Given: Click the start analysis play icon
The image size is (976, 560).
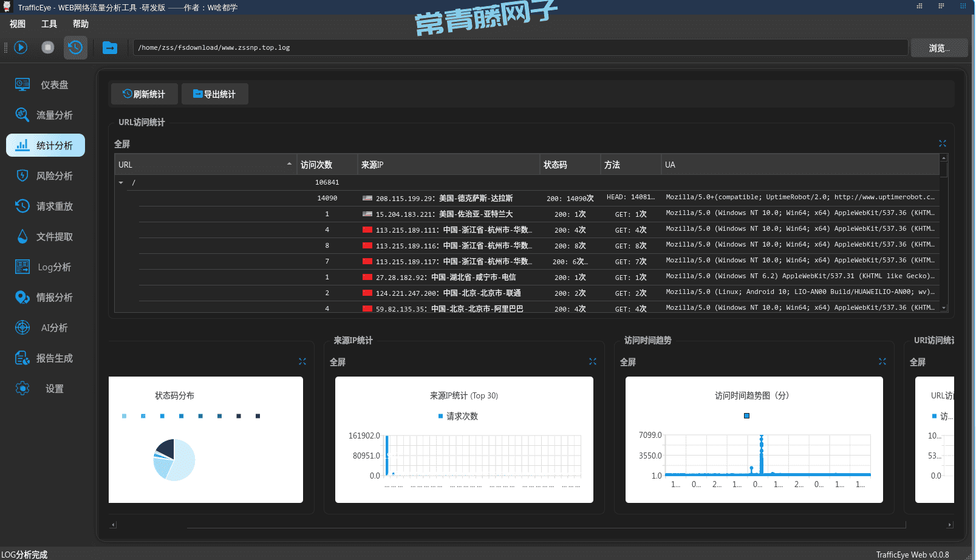Looking at the screenshot, I should 21,47.
